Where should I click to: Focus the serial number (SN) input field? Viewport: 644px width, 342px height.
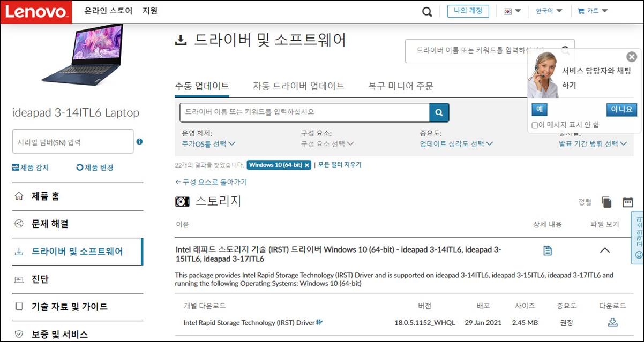pyautogui.click(x=73, y=141)
